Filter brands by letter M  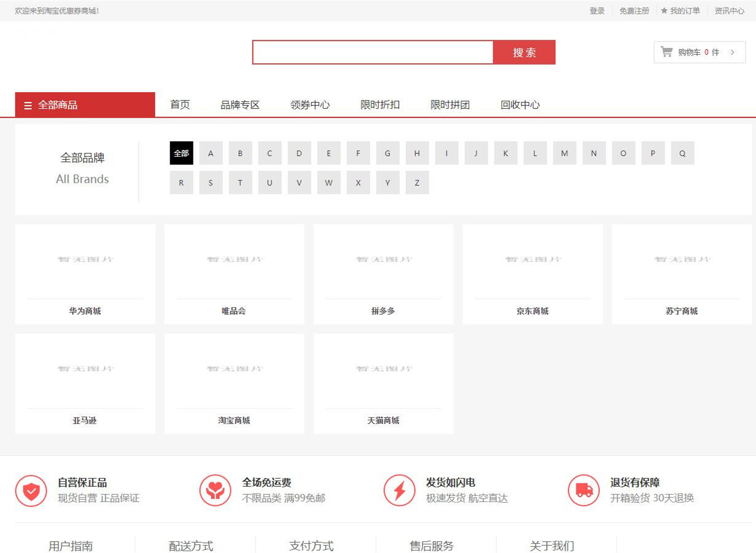pyautogui.click(x=564, y=153)
